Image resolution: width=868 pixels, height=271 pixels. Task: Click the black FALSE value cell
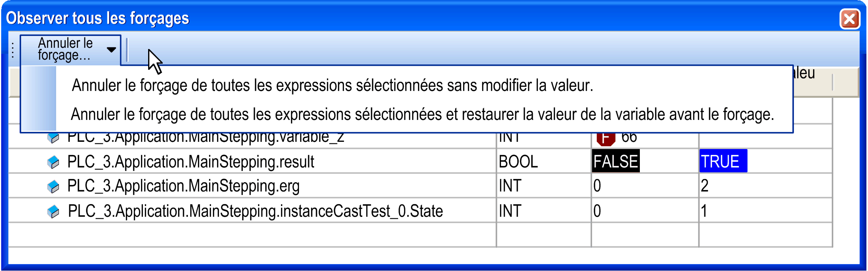616,161
